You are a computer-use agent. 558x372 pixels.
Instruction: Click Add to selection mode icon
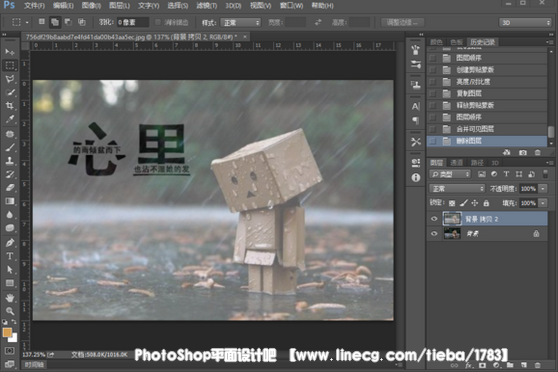tap(55, 22)
